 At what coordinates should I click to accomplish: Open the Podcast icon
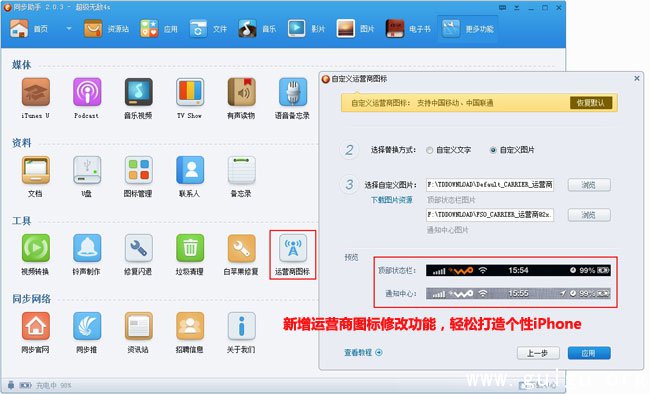click(x=87, y=92)
